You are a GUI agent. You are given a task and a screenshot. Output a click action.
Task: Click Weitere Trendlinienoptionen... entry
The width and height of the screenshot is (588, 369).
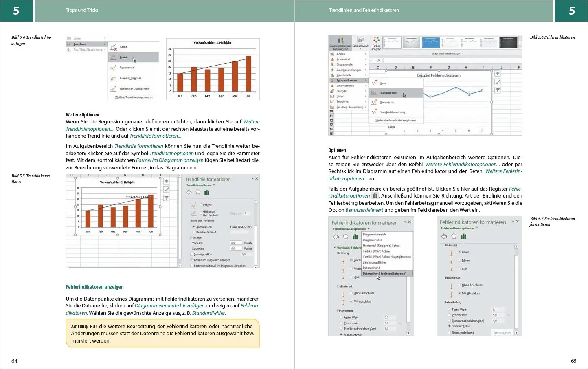[134, 97]
